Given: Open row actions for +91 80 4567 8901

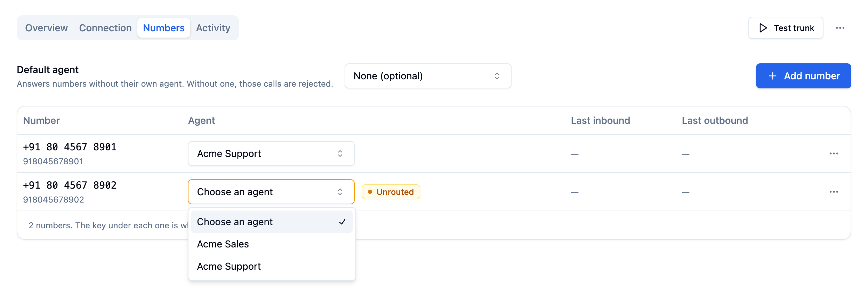Looking at the screenshot, I should [x=834, y=153].
